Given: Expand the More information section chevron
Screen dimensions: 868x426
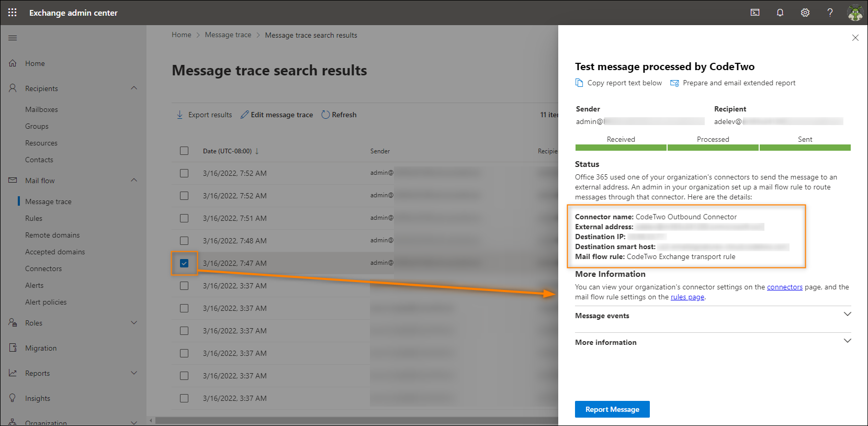Looking at the screenshot, I should (848, 341).
